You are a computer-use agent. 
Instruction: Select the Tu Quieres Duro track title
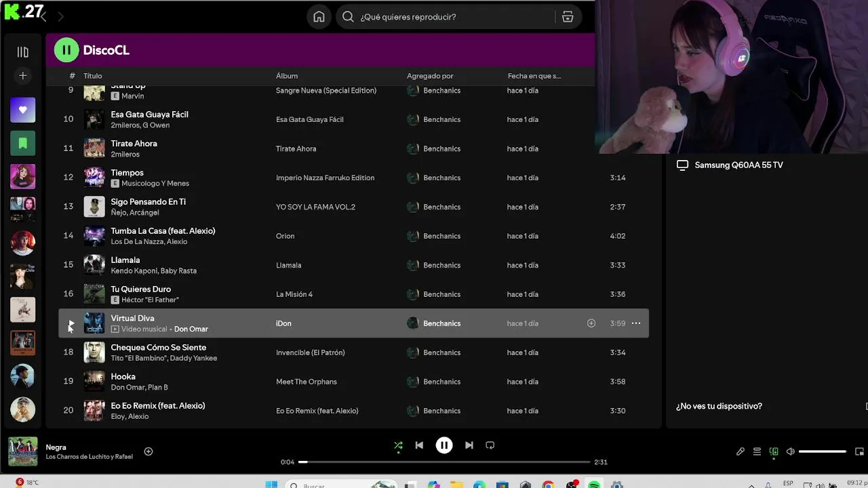click(x=140, y=289)
